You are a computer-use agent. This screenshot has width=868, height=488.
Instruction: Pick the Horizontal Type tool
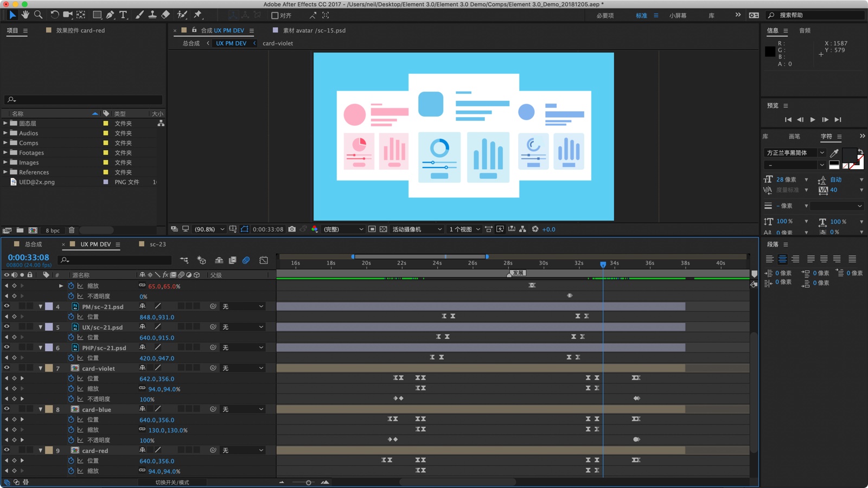pyautogui.click(x=123, y=15)
